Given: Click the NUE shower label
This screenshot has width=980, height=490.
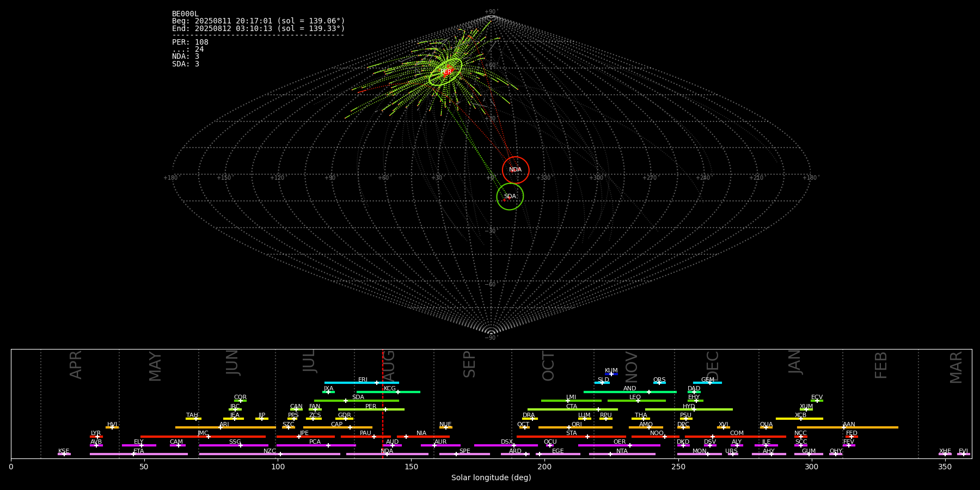Looking at the screenshot, I should 445,425.
